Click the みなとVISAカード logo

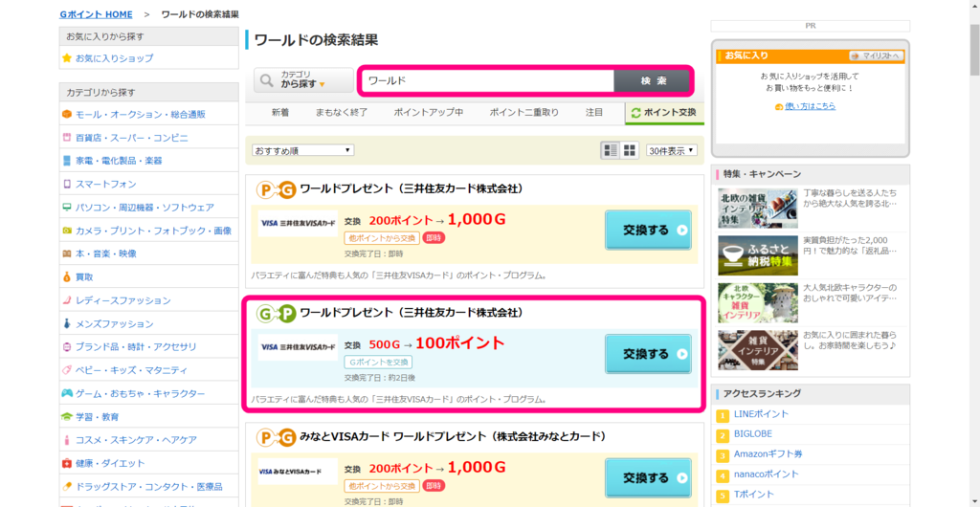[x=298, y=472]
